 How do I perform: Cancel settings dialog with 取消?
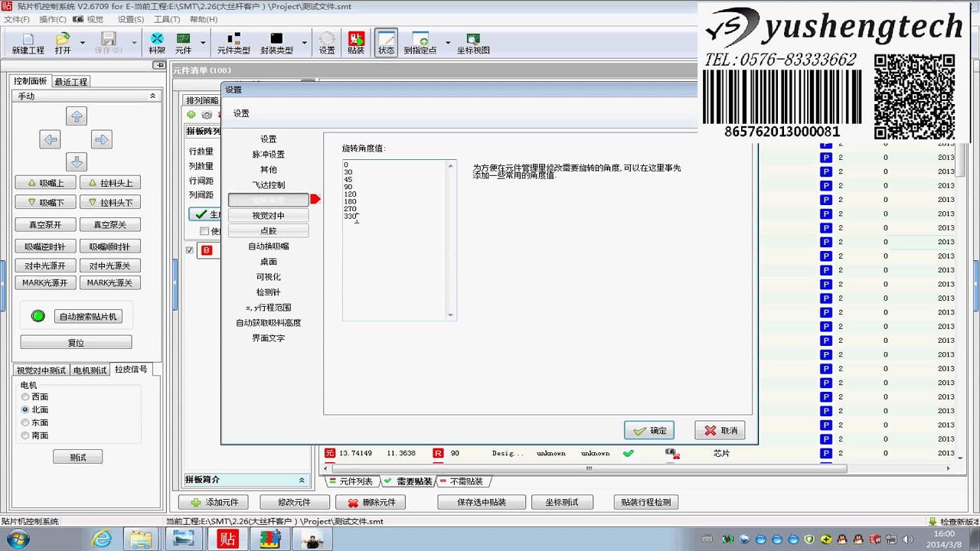[x=720, y=431]
